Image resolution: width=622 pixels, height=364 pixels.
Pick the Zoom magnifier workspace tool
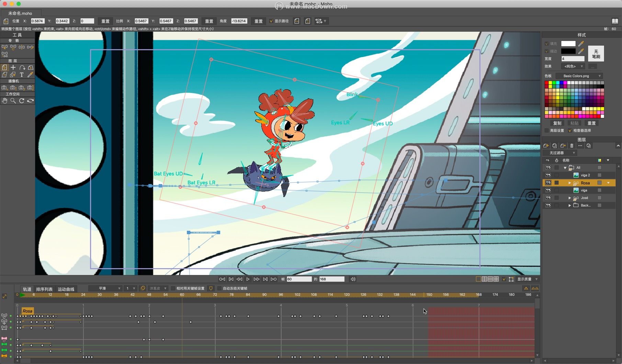point(13,101)
